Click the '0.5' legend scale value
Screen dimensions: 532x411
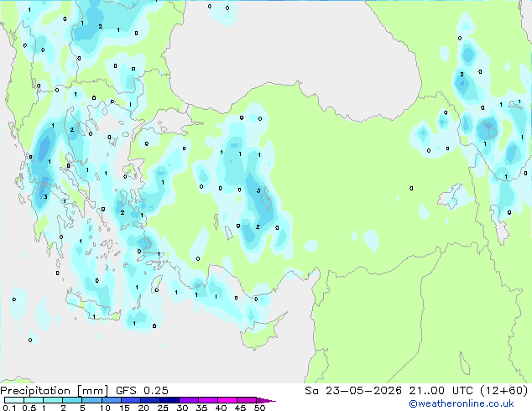(29, 408)
